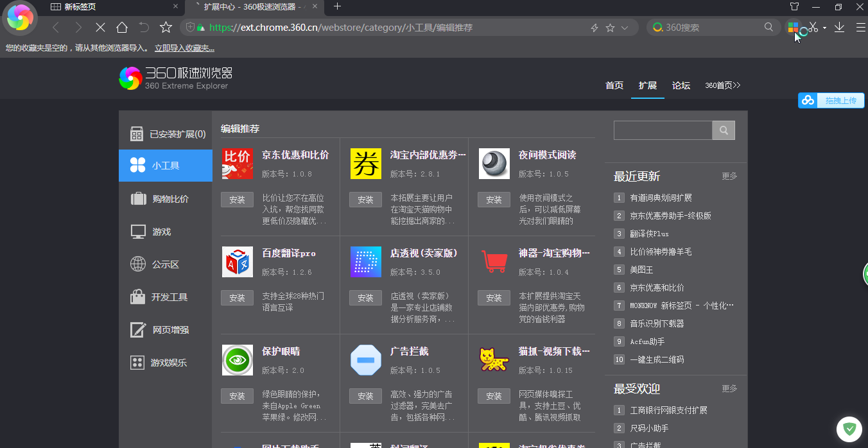Click the star icon inside address bar

coord(610,28)
